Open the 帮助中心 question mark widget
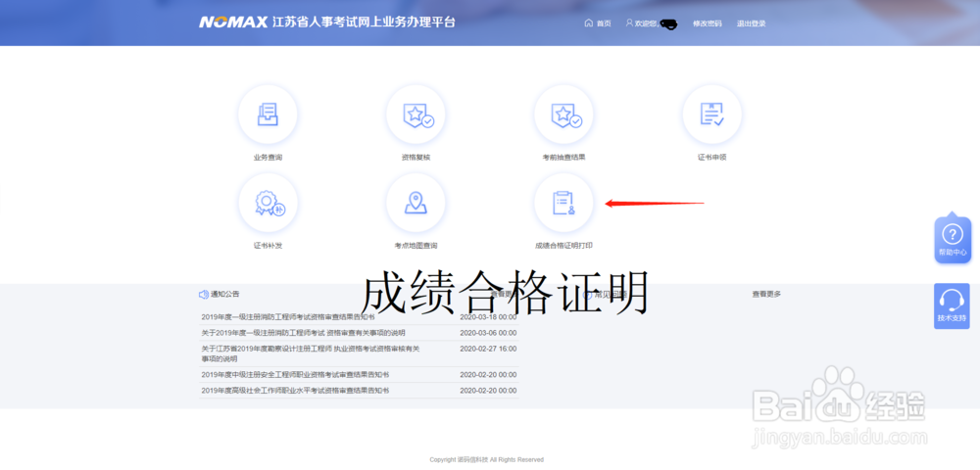Image resolution: width=980 pixels, height=470 pixels. 952,240
